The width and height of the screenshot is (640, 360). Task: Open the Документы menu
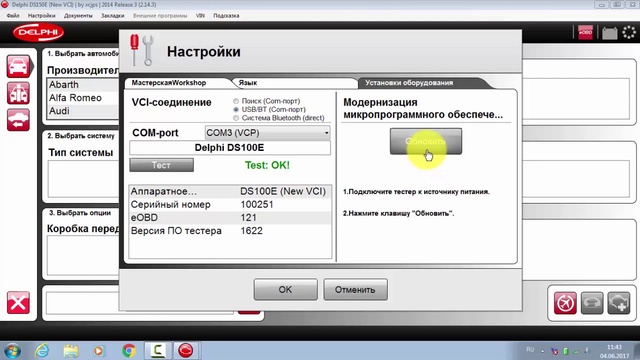coord(78,16)
